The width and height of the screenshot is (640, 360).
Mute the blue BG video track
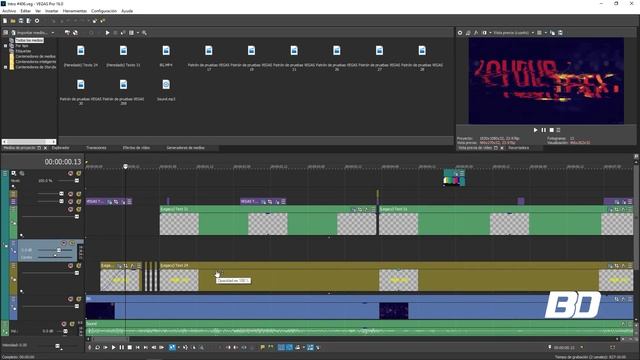[x=71, y=299]
